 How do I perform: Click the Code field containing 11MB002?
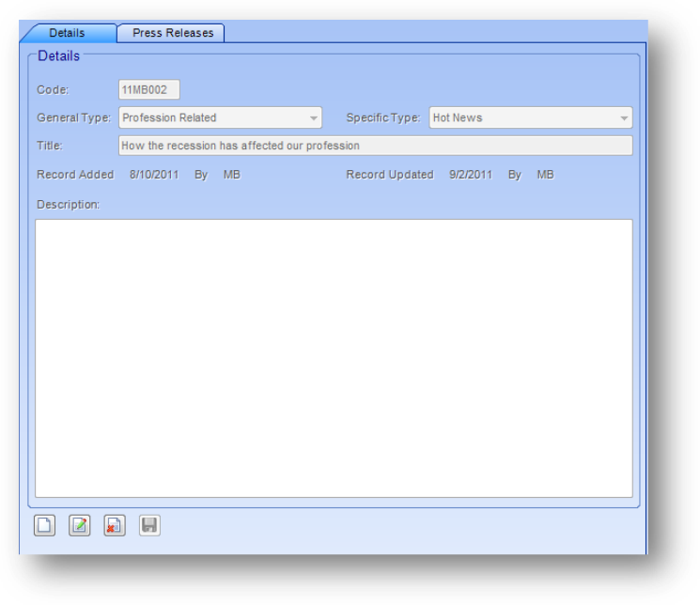[148, 90]
